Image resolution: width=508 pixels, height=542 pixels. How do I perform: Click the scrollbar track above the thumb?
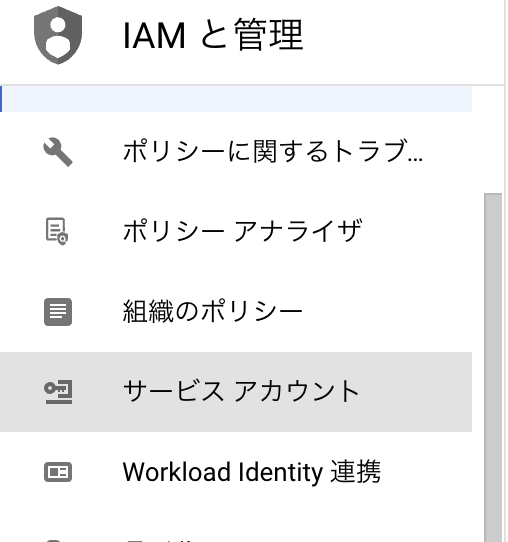493,139
